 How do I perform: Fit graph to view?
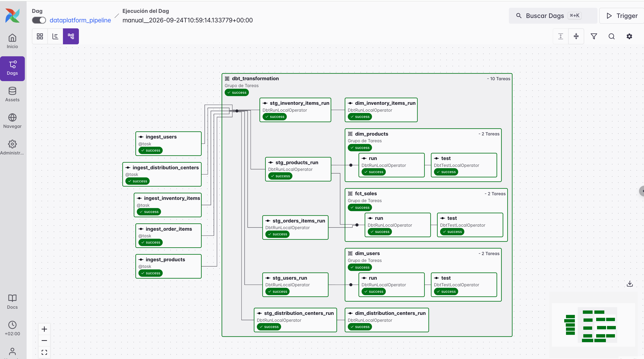(x=44, y=352)
